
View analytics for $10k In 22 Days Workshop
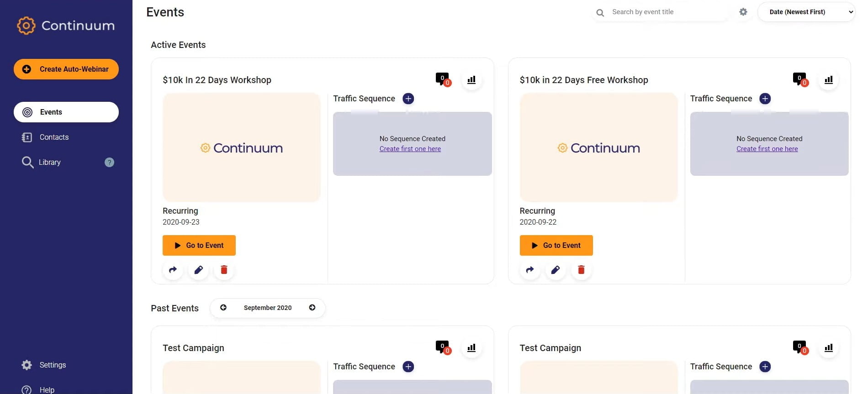tap(471, 80)
